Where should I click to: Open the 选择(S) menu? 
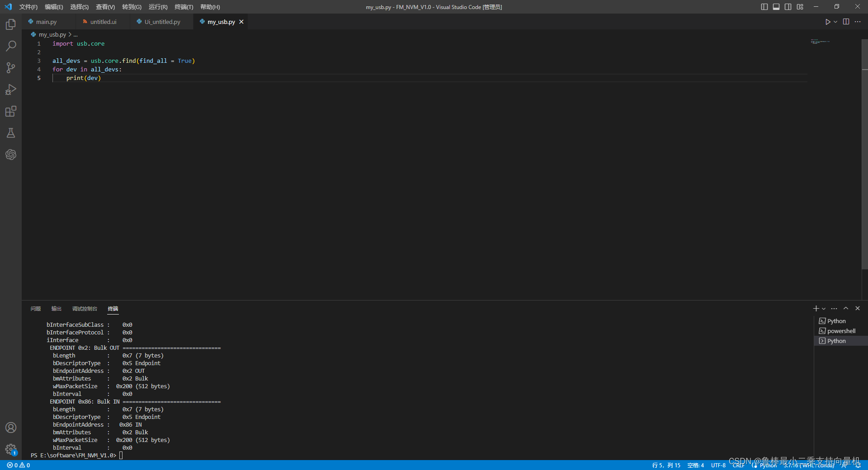pyautogui.click(x=80, y=7)
